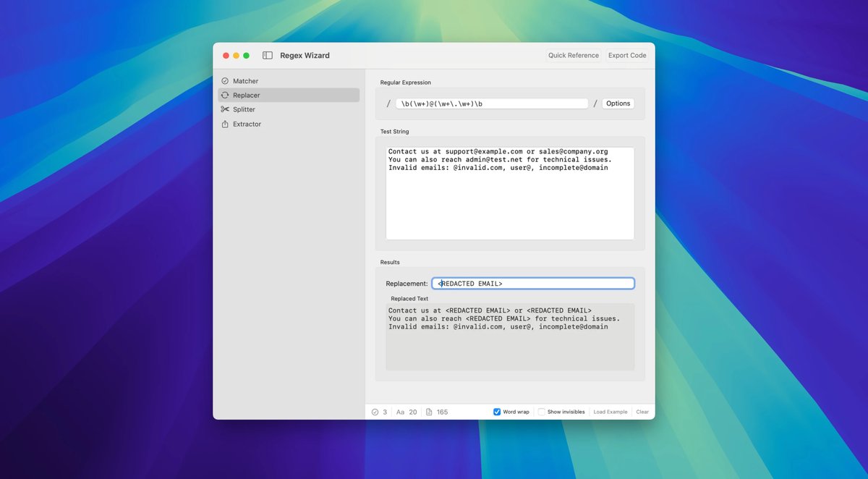Click the sidebar toggle icon in title bar
The width and height of the screenshot is (868, 479).
(267, 55)
